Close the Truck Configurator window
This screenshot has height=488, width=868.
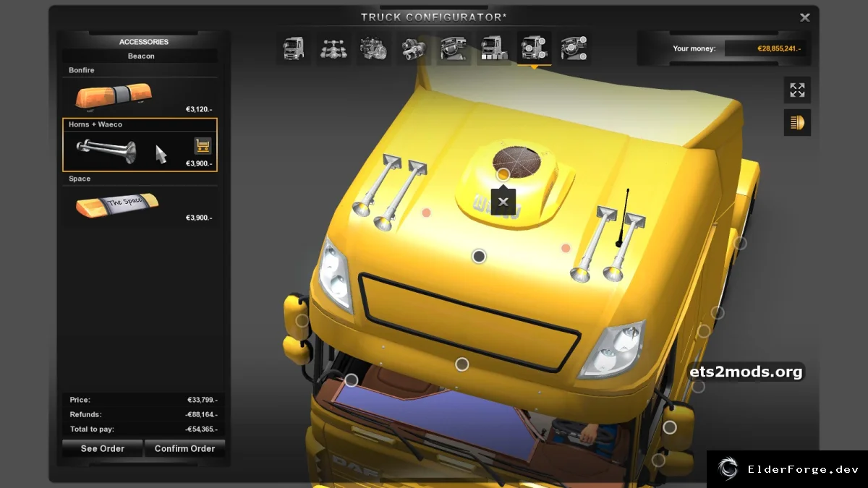coord(804,17)
